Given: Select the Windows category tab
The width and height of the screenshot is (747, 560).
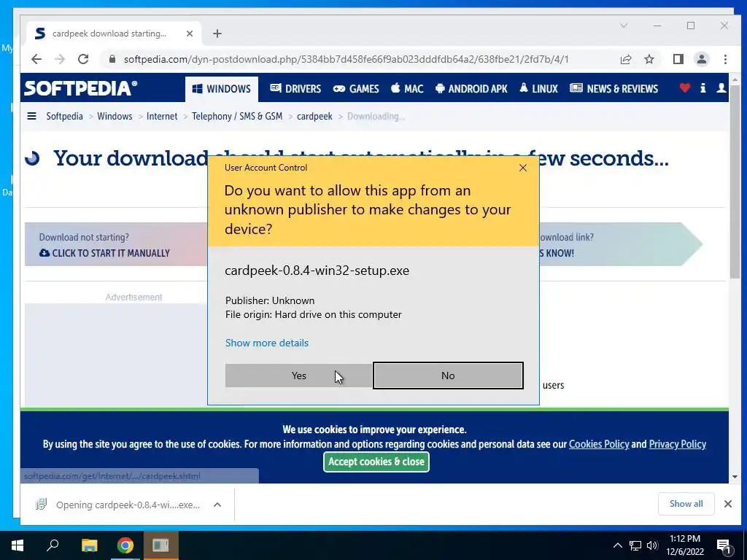Looking at the screenshot, I should tap(222, 89).
